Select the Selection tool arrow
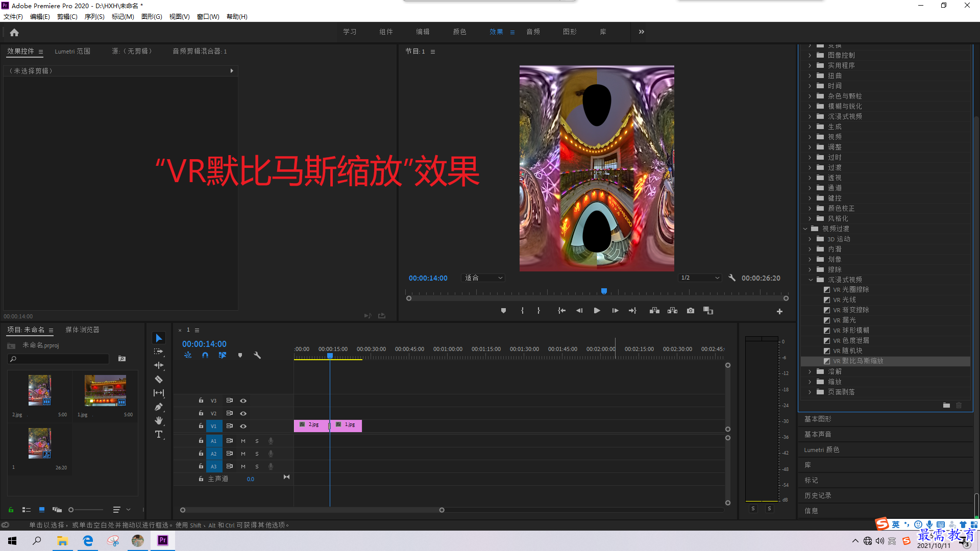 [x=159, y=338]
